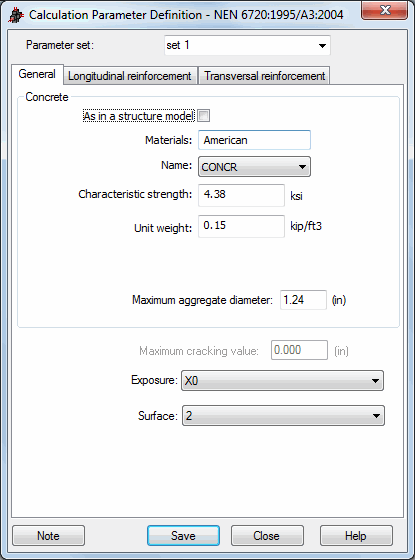Click the Materials field showing American
The height and width of the screenshot is (560, 415).
click(x=254, y=140)
